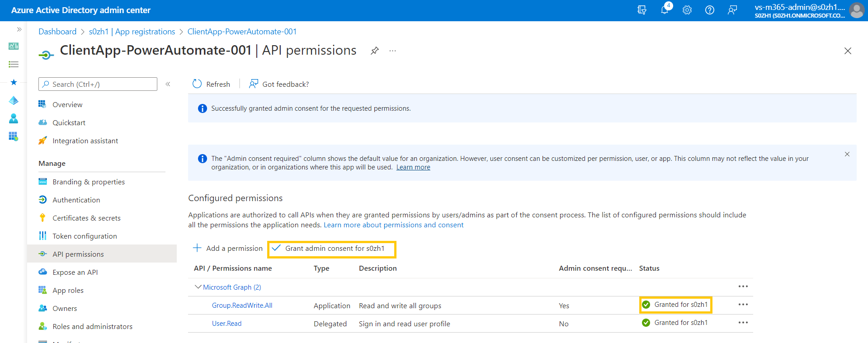
Task: Focus the Search (Ctrl+/) box
Action: pyautogui.click(x=98, y=84)
